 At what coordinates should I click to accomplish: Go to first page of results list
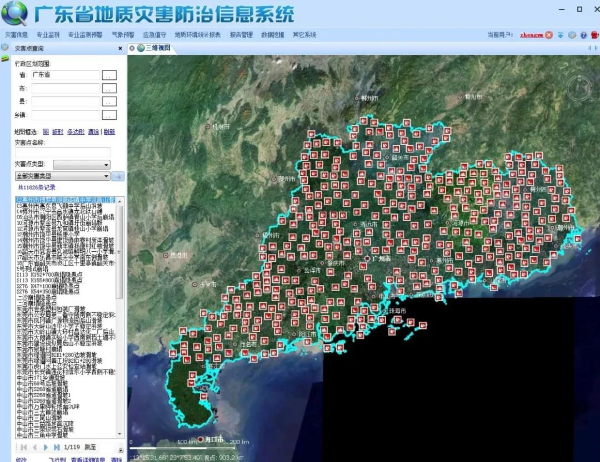click(x=24, y=447)
